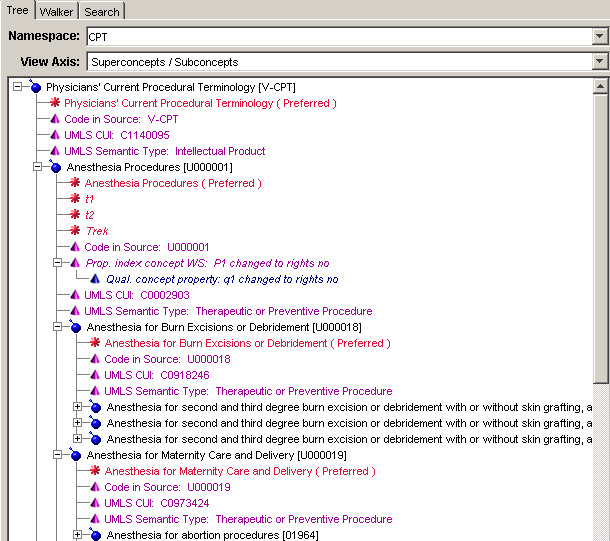The width and height of the screenshot is (610, 541).
Task: Collapse Anesthesia for Burn Excisions or Debridement node
Action: (x=57, y=326)
